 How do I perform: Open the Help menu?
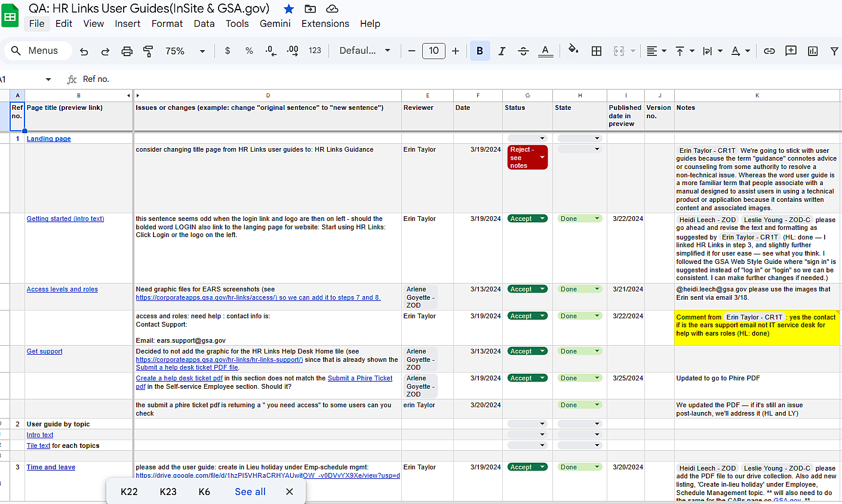370,23
